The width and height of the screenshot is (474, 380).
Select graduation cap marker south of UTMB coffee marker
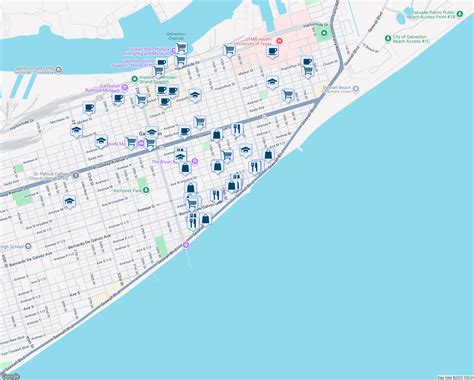coord(272,82)
